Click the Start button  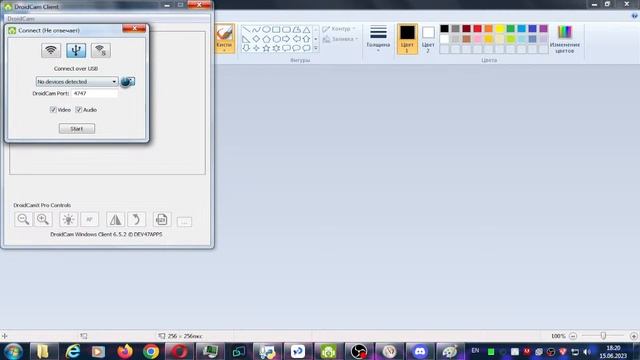click(x=77, y=129)
